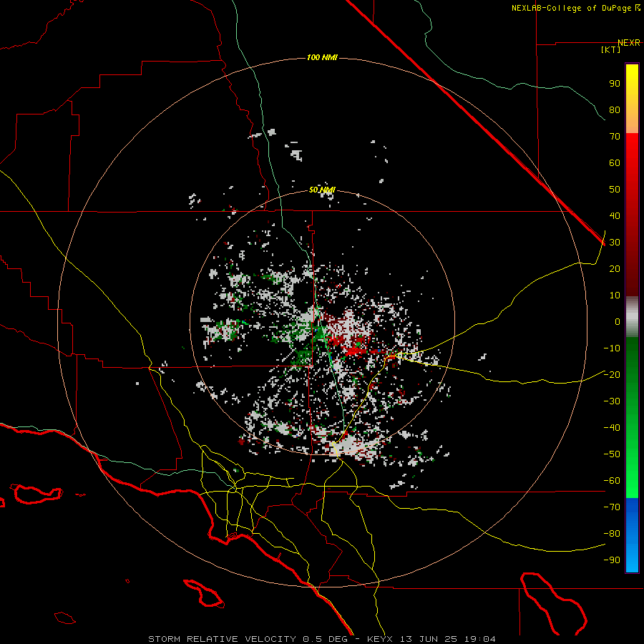Click the 50 NMI range ring label

pos(322,190)
